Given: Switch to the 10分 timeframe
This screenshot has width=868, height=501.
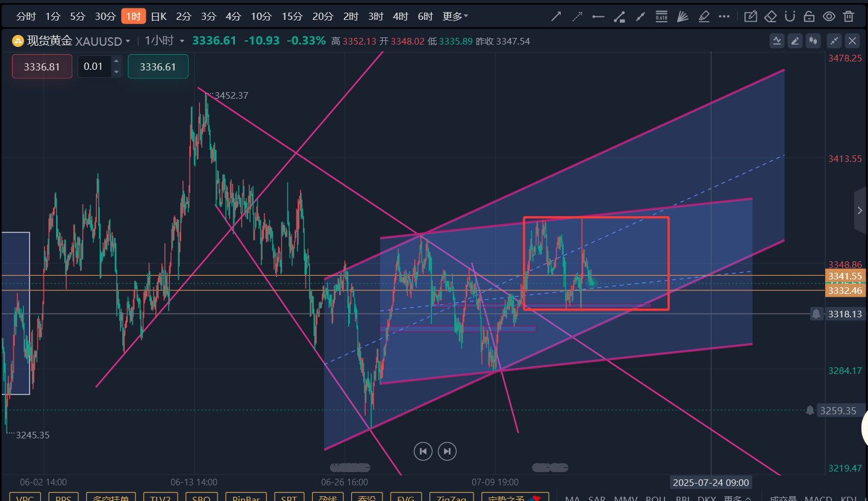Looking at the screenshot, I should (x=261, y=16).
